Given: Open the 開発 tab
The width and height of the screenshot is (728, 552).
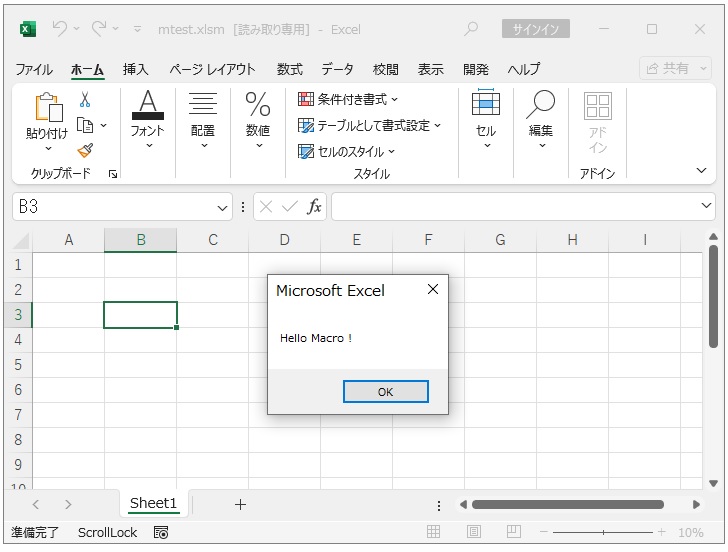Looking at the screenshot, I should (476, 69).
